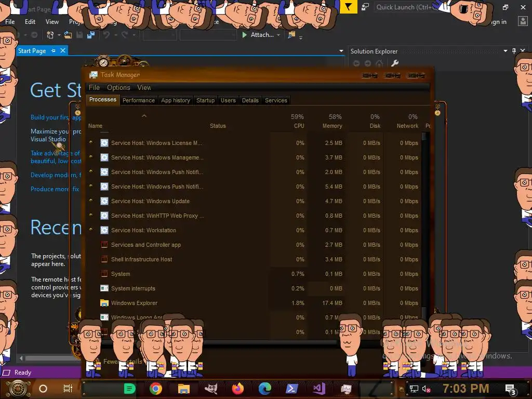Expand Service Host: Workstation row
The height and width of the screenshot is (399, 532).
[x=91, y=229]
